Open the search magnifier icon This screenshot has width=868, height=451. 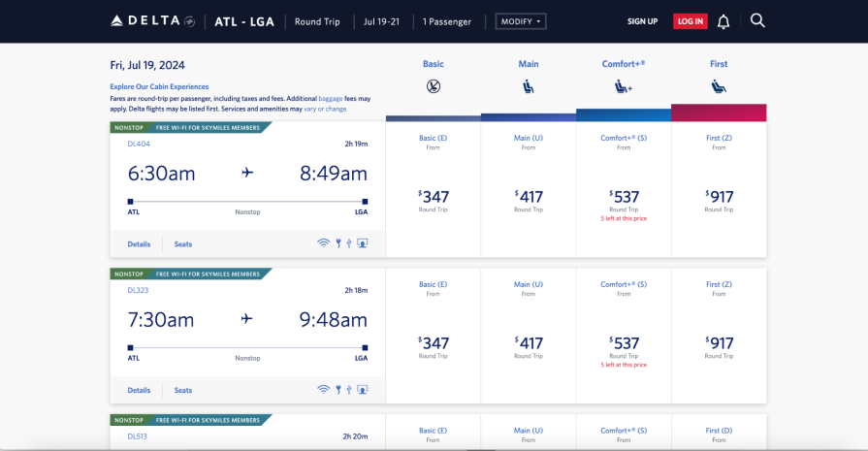tap(757, 20)
